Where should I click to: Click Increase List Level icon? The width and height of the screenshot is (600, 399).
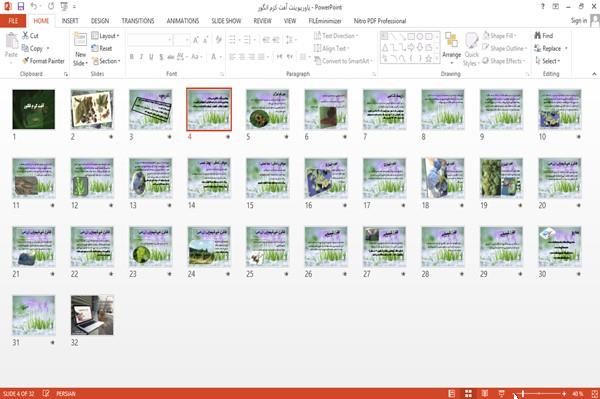[276, 40]
